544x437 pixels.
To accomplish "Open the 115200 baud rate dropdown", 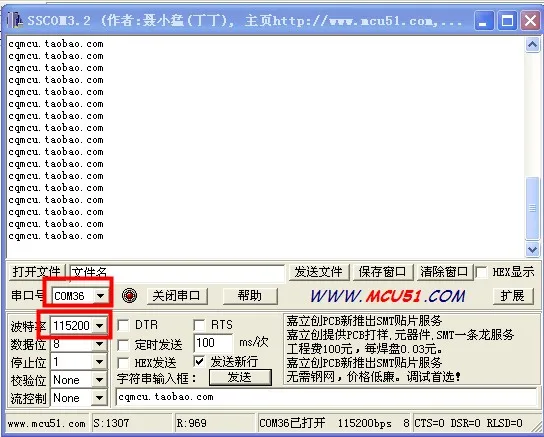I will coord(100,326).
